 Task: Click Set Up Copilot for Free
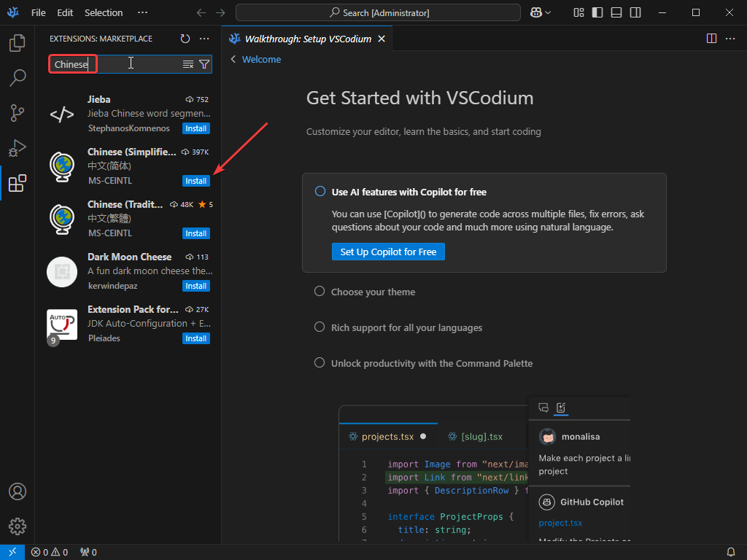click(388, 252)
